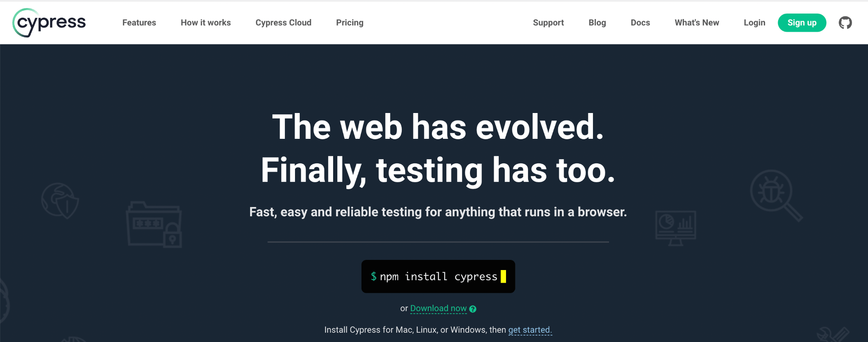Visit the Blog
Screen dimensions: 868x342
pos(597,23)
